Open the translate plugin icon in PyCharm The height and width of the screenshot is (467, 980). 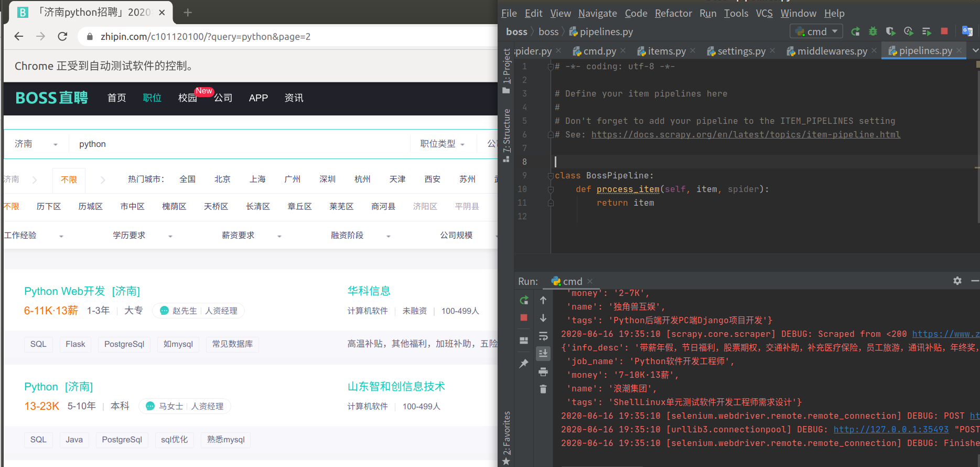[x=967, y=31]
